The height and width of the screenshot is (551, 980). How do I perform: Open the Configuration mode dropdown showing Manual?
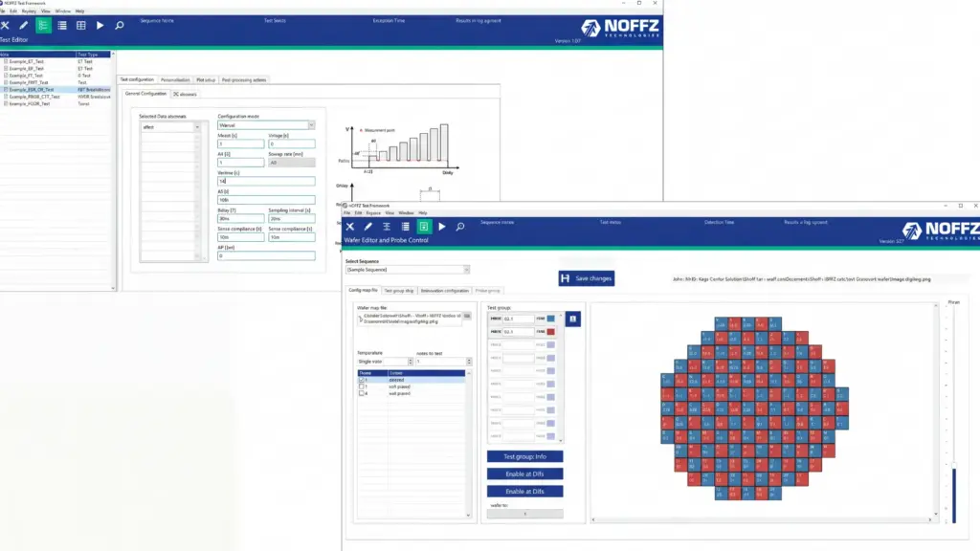pyautogui.click(x=266, y=125)
